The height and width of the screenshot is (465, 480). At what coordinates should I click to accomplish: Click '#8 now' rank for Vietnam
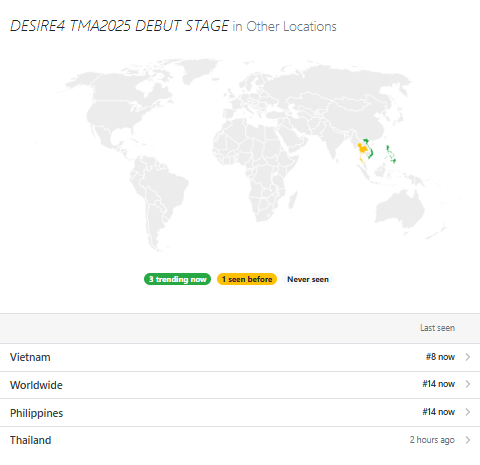coord(440,357)
